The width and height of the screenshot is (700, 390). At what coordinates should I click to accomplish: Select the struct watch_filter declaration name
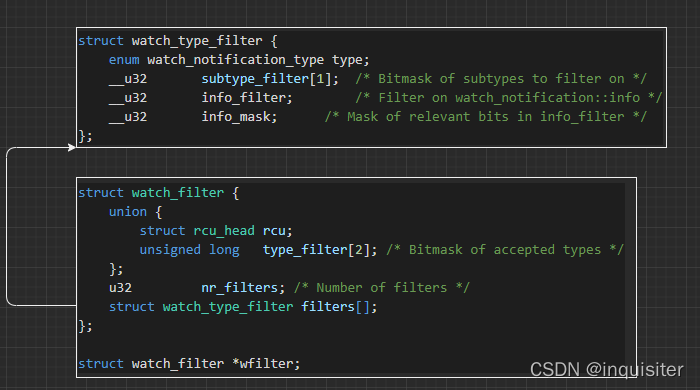[x=177, y=193]
